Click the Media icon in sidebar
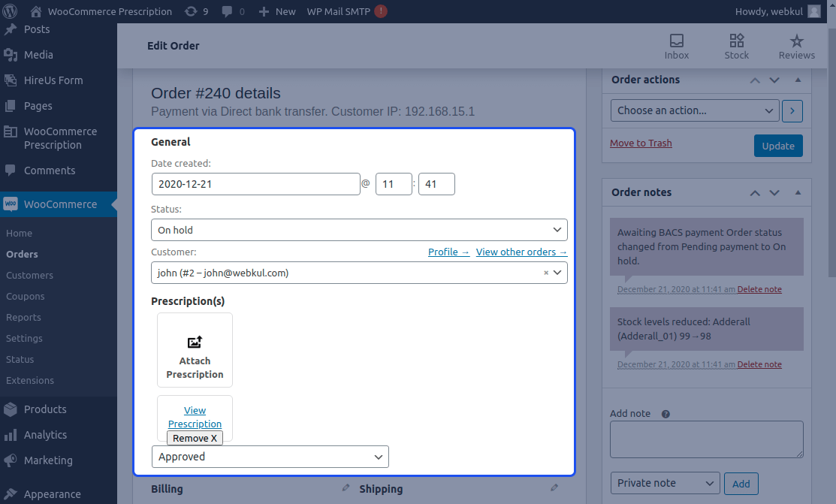The image size is (836, 504). [x=11, y=54]
